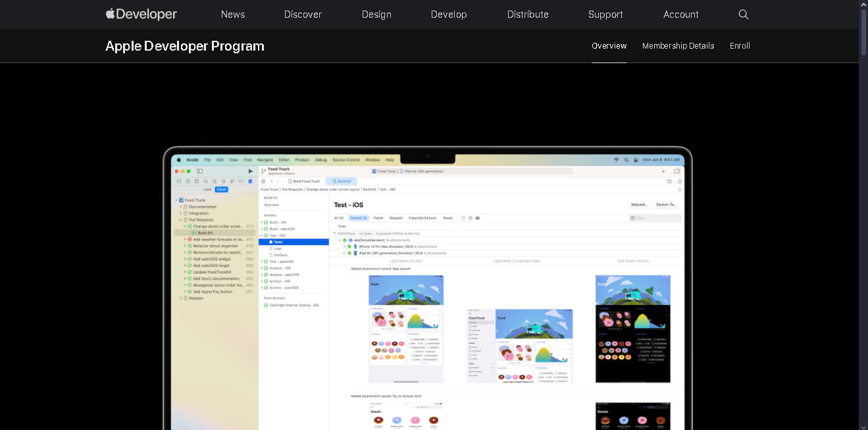Collapse the Food Truck tree root
The width and height of the screenshot is (868, 430).
pyautogui.click(x=176, y=200)
